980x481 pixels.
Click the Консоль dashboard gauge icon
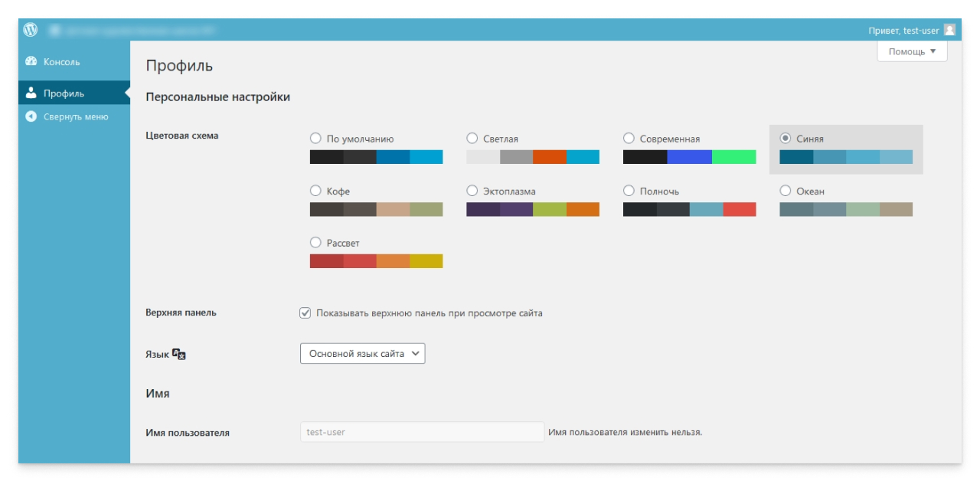click(x=31, y=61)
